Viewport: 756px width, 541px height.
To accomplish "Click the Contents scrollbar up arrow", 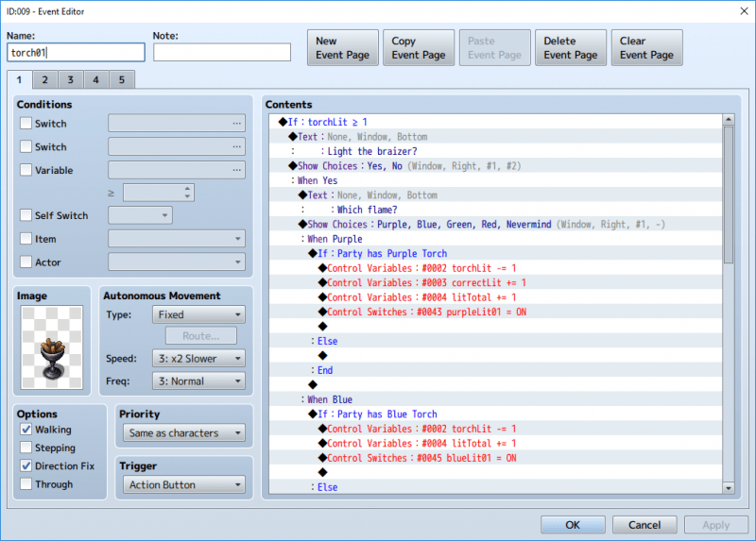I will [729, 119].
